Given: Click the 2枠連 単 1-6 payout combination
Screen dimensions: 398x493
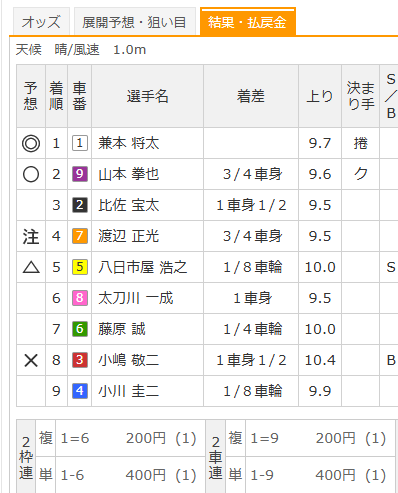Looking at the screenshot, I should point(72,475).
